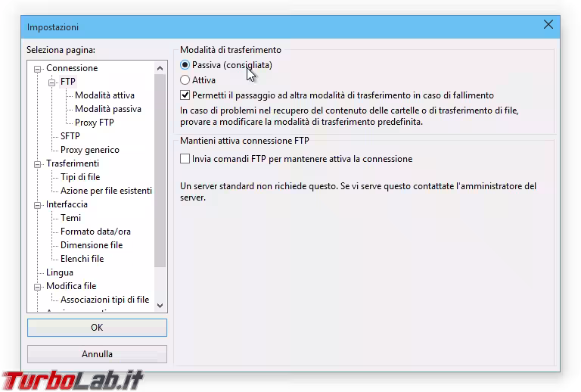The width and height of the screenshot is (581, 392).
Task: Select Proxy FTP in the tree
Action: coord(94,123)
